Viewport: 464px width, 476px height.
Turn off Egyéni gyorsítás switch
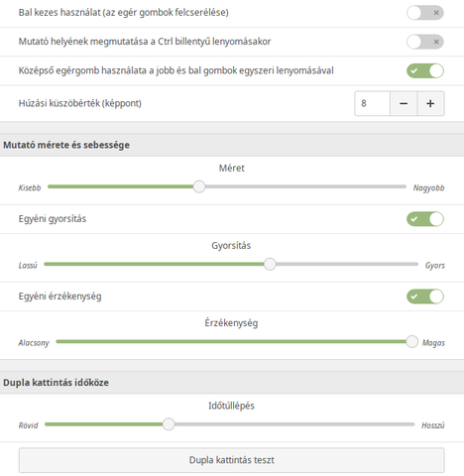425,219
